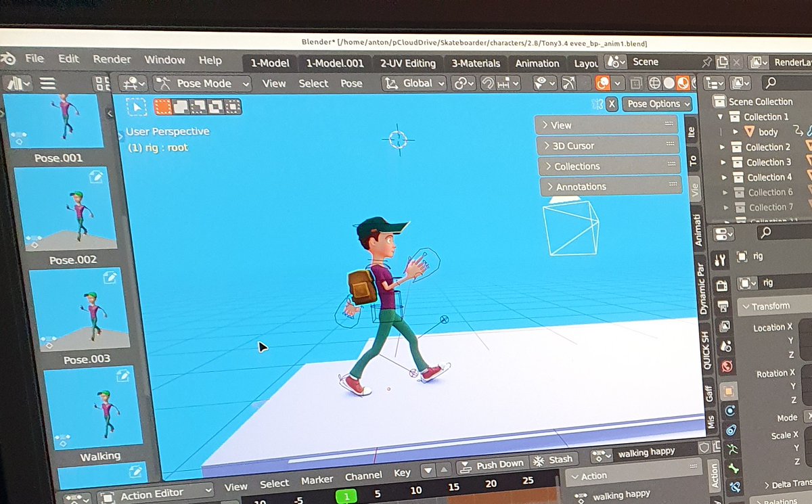Select the Pose.001 thumbnail

(x=55, y=122)
